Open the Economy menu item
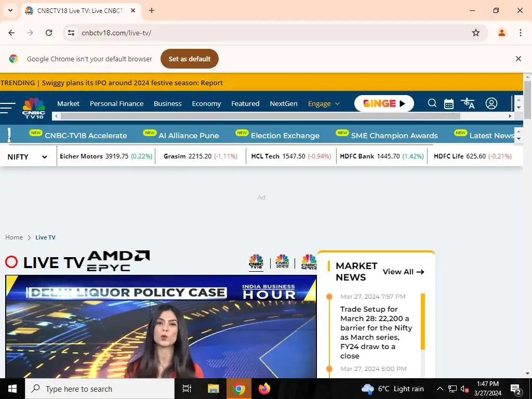The height and width of the screenshot is (399, 532). 206,103
